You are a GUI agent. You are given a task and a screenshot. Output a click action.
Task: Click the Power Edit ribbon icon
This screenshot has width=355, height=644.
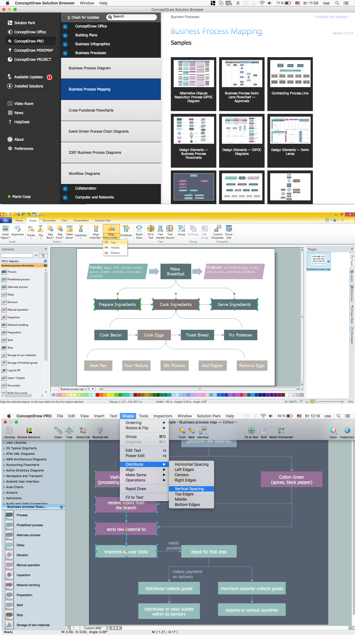[x=229, y=232]
